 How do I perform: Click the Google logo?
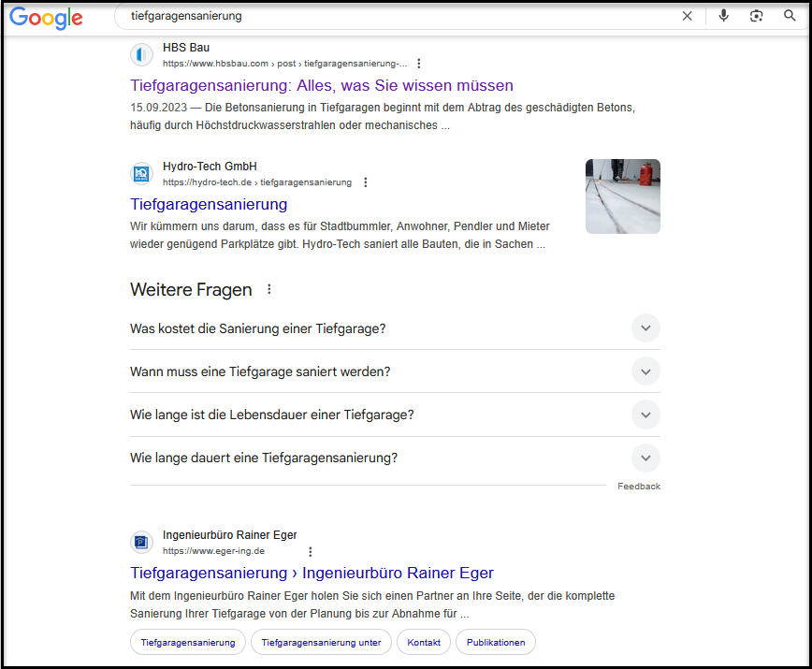[x=46, y=18]
